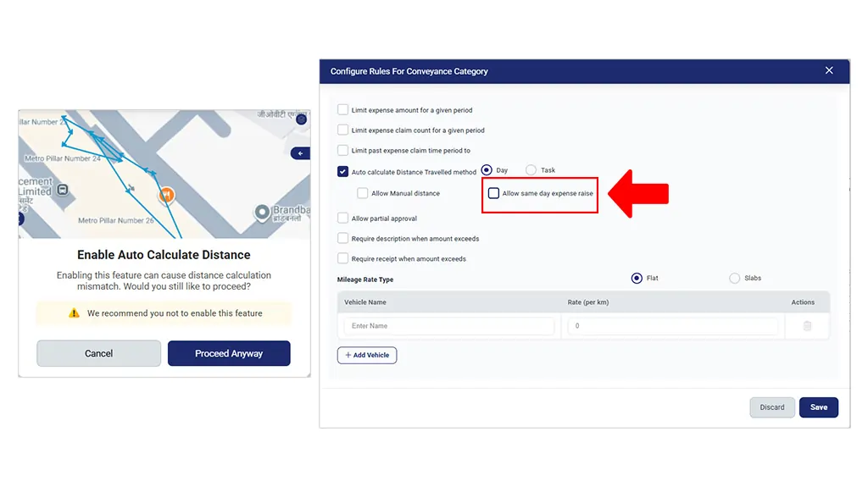Click the Vehicle Name input field
The image size is (868, 487).
click(x=449, y=326)
